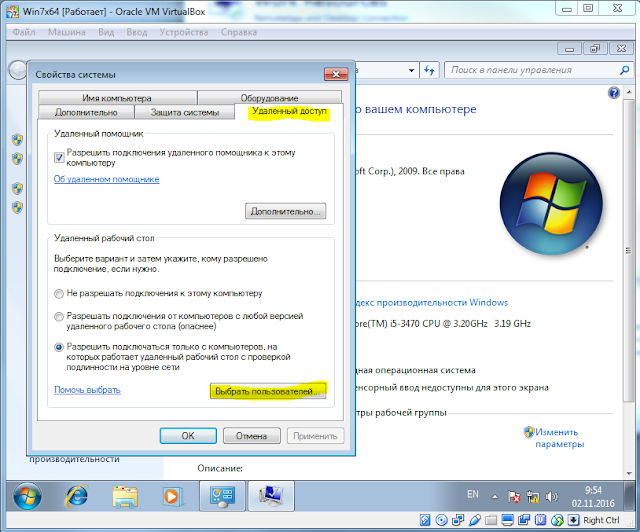640x532 pixels.
Task: Click VirtualBox USB devices indicator
Action: [x=475, y=520]
